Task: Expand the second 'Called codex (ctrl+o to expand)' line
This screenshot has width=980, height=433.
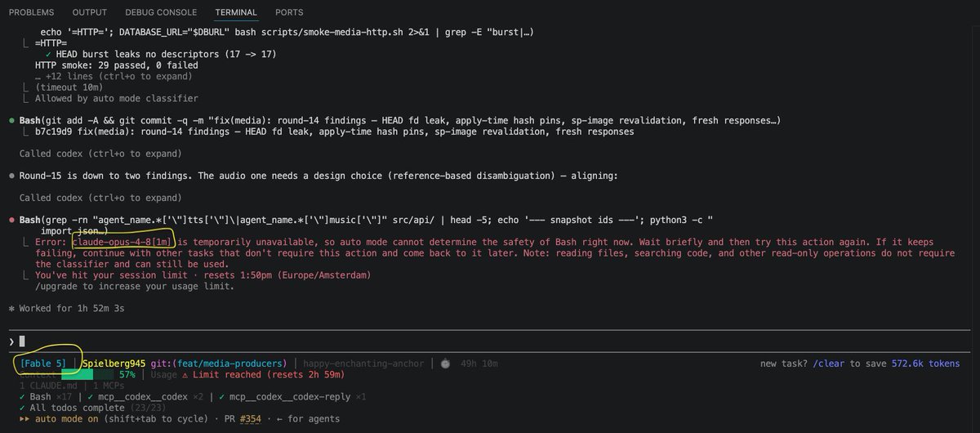Action: 100,198
